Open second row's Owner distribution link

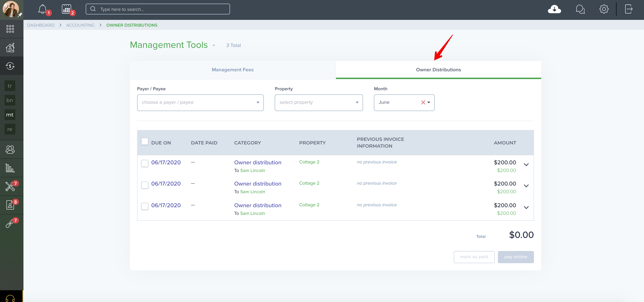pyautogui.click(x=258, y=184)
